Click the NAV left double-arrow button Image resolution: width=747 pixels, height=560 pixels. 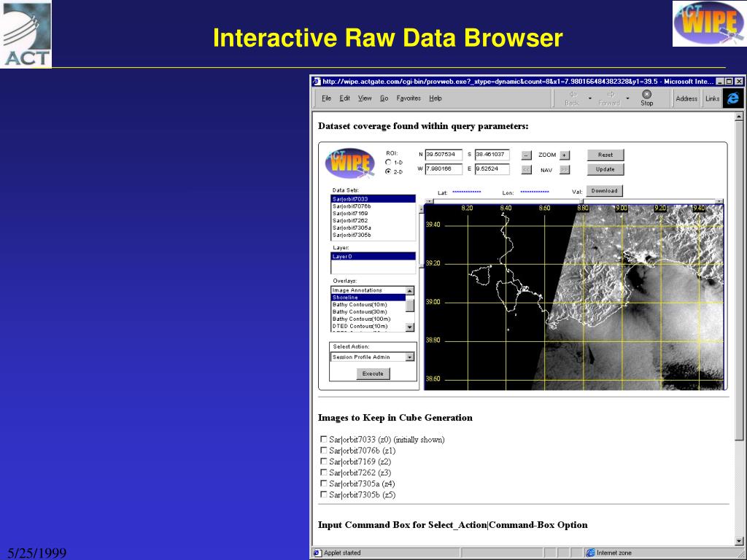click(x=527, y=170)
